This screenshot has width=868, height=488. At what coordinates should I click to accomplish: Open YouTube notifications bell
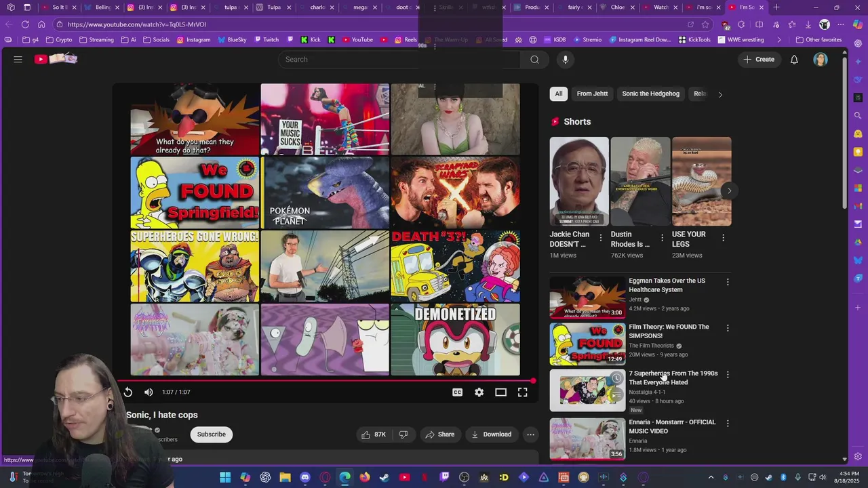tap(794, 60)
